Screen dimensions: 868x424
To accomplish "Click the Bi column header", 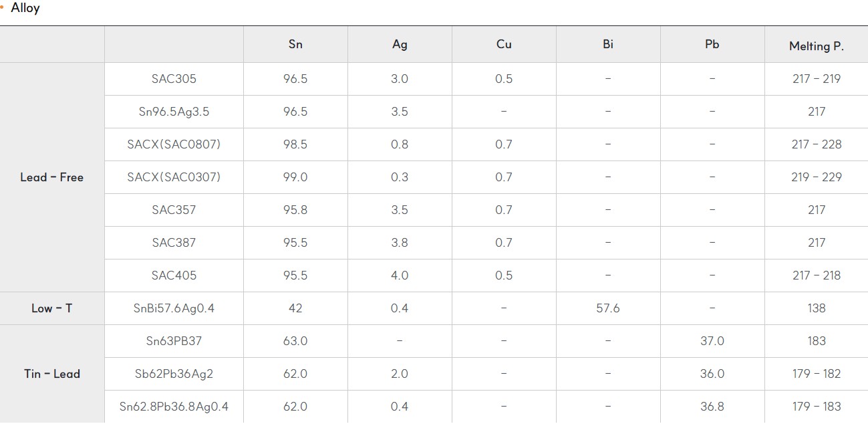I will (608, 45).
